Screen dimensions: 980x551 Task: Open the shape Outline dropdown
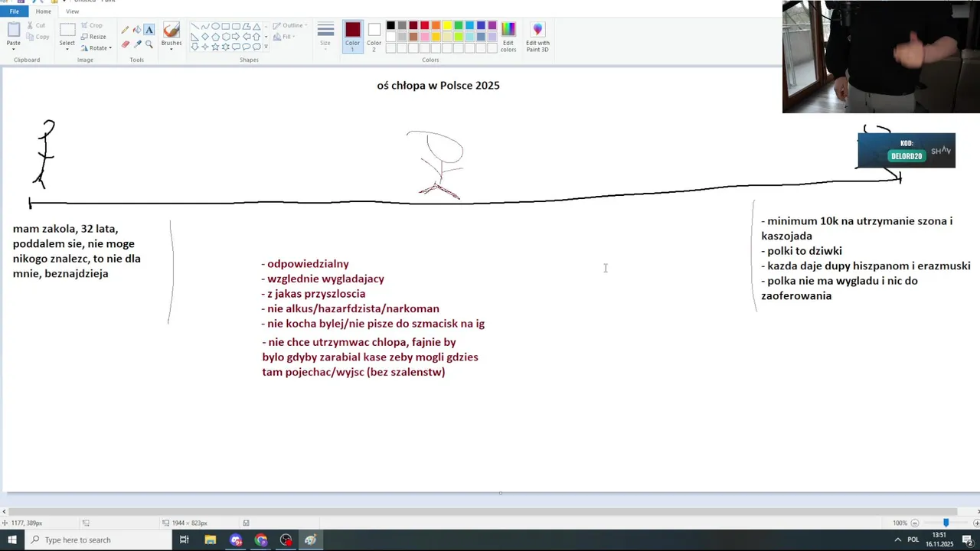[x=289, y=25]
